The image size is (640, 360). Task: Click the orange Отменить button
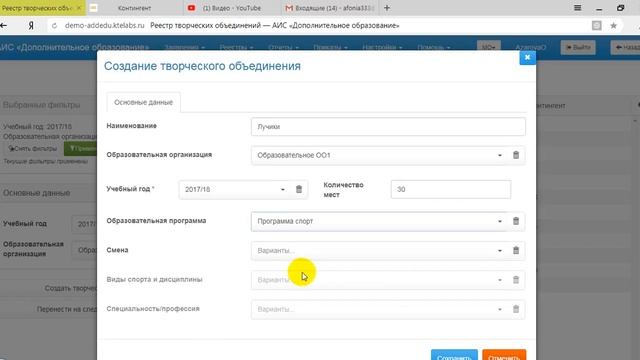(x=504, y=355)
